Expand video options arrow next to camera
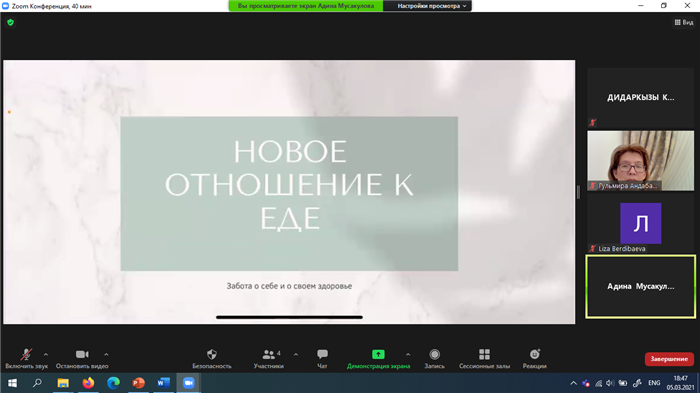Screen dimensions: 700x393 [106, 355]
